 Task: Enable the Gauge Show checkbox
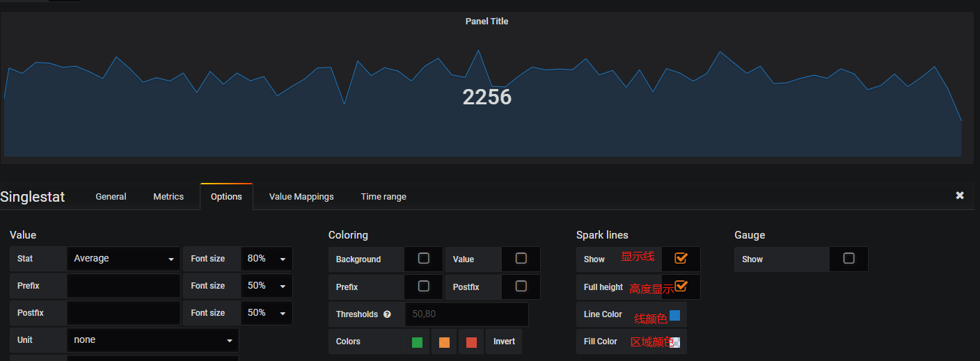click(x=848, y=258)
